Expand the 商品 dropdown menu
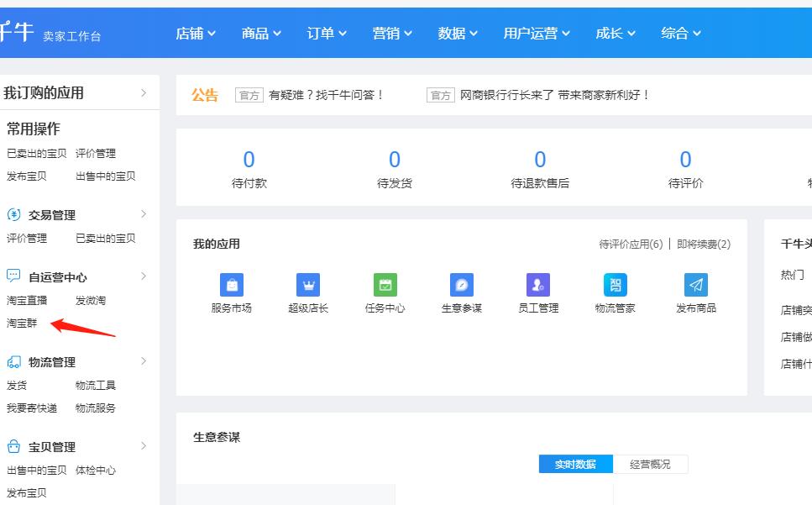This screenshot has width=812, height=505. coord(260,33)
